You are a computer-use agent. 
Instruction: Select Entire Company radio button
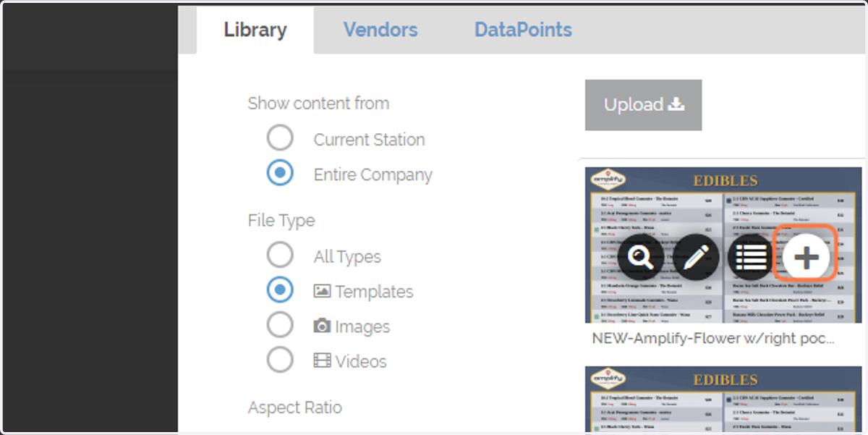point(280,173)
